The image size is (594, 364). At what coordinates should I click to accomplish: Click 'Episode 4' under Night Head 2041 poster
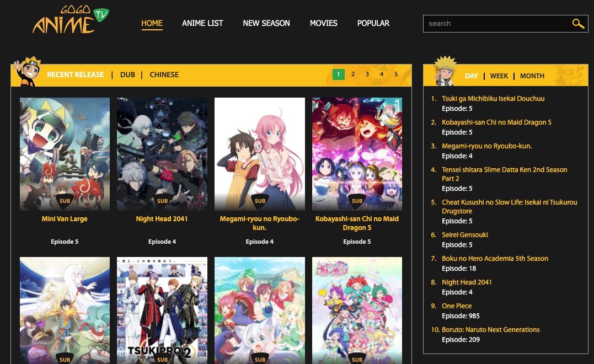pyautogui.click(x=162, y=242)
